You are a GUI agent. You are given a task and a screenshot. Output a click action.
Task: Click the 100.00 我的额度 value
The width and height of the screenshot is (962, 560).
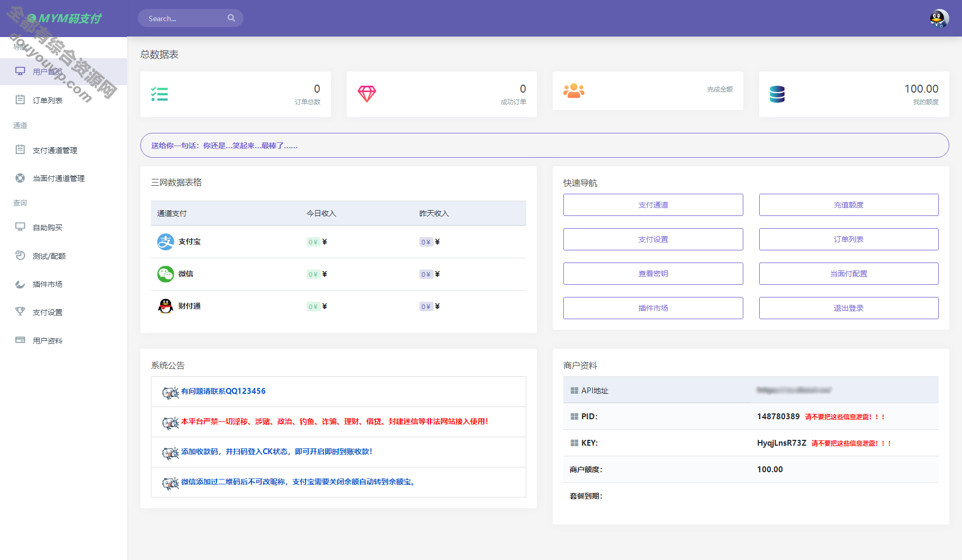(921, 89)
